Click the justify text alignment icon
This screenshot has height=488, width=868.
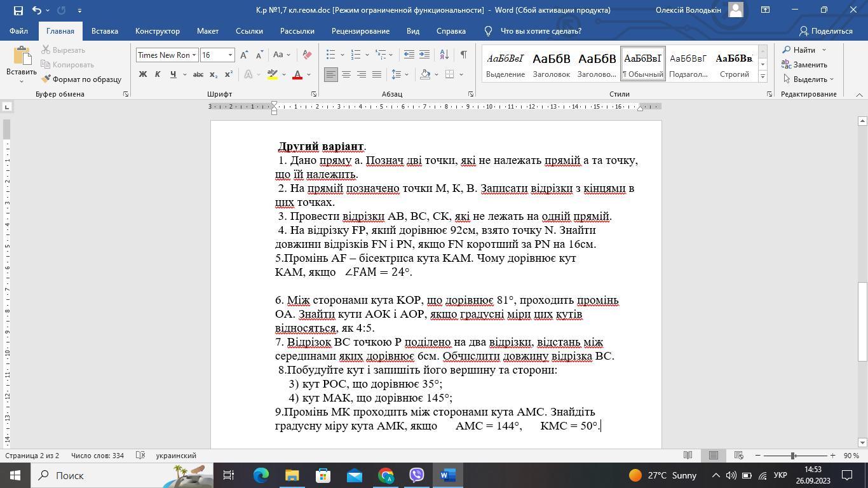[377, 74]
